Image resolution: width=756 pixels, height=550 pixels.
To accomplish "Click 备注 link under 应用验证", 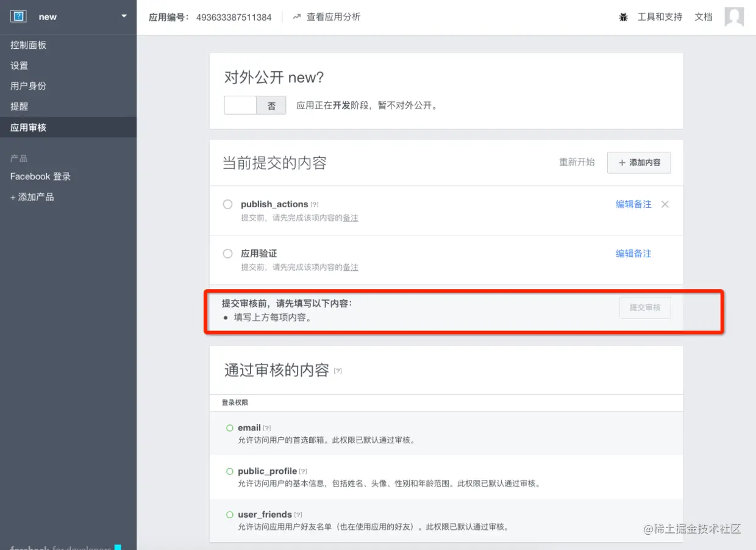I will point(351,267).
